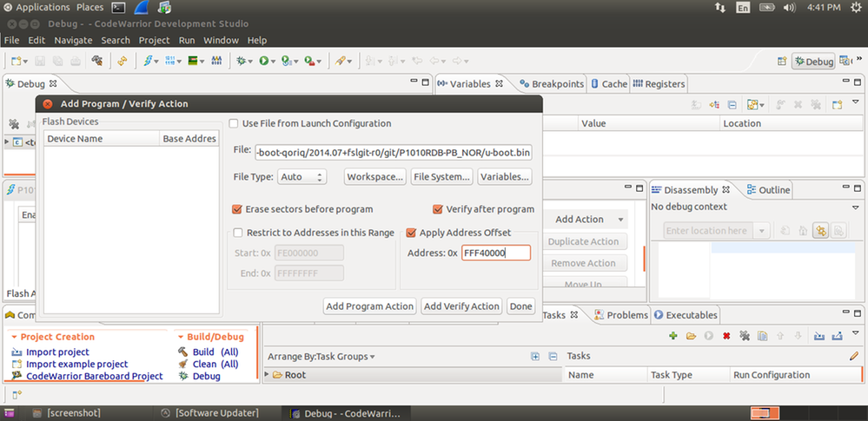
Task: Click the pencil edit icon in Tasks header
Action: (854, 356)
